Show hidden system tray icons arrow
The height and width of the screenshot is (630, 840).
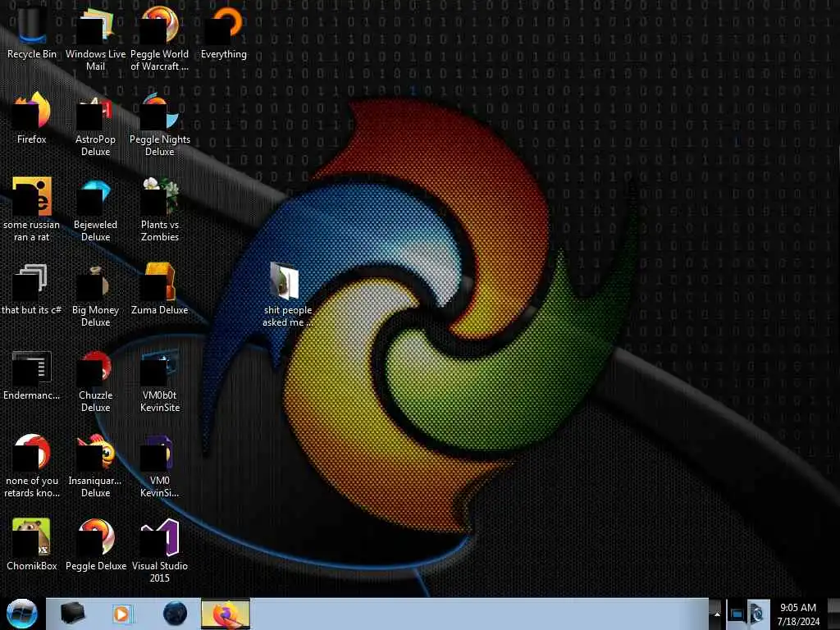717,614
